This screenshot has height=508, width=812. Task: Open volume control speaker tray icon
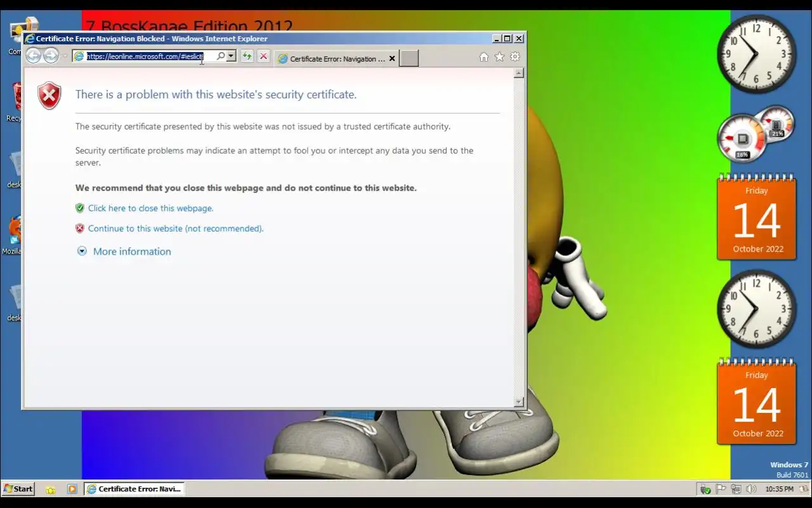pos(751,490)
